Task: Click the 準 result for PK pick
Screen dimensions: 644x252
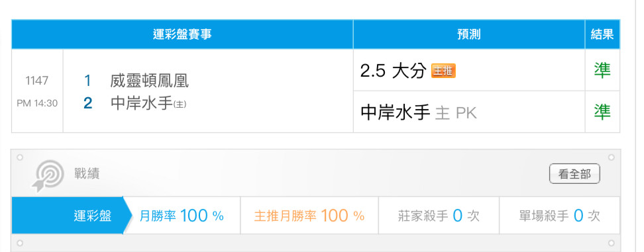Action: click(602, 112)
